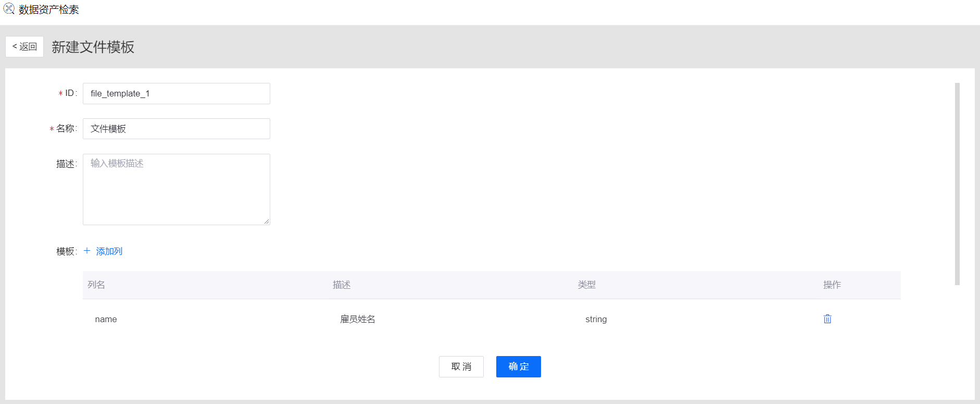Cancel with the 取消 button
Screen dimensions: 980x404
pos(461,366)
